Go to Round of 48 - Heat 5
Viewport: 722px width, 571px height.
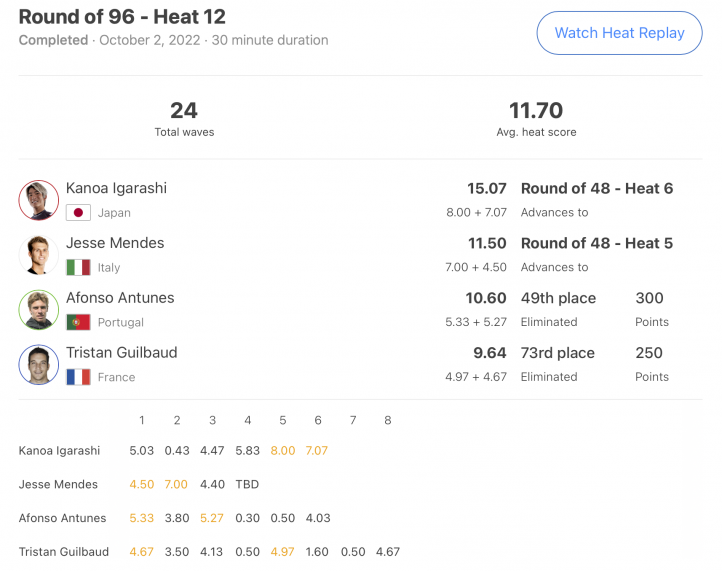pyautogui.click(x=597, y=243)
